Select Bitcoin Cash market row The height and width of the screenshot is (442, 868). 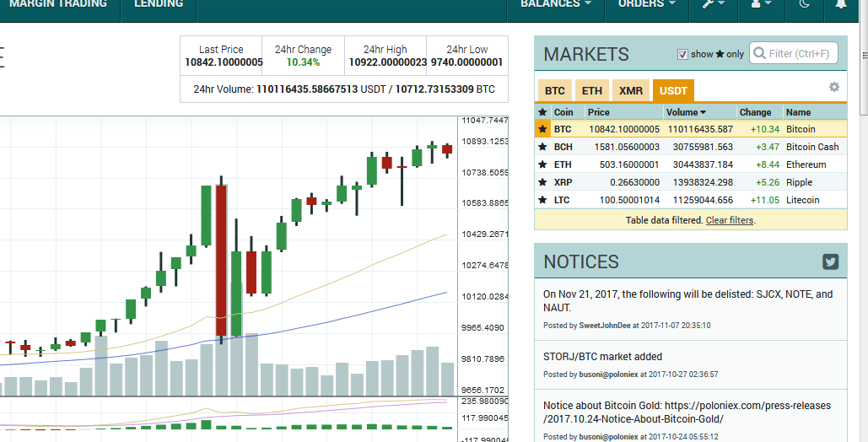[691, 147]
